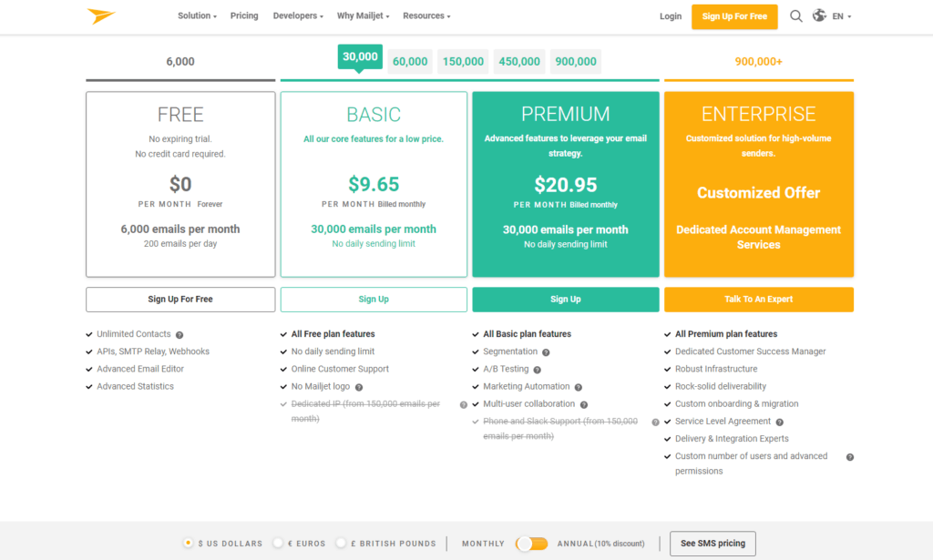Click 'Robust Infrastructure' feature text
The image size is (933, 560).
click(x=716, y=369)
